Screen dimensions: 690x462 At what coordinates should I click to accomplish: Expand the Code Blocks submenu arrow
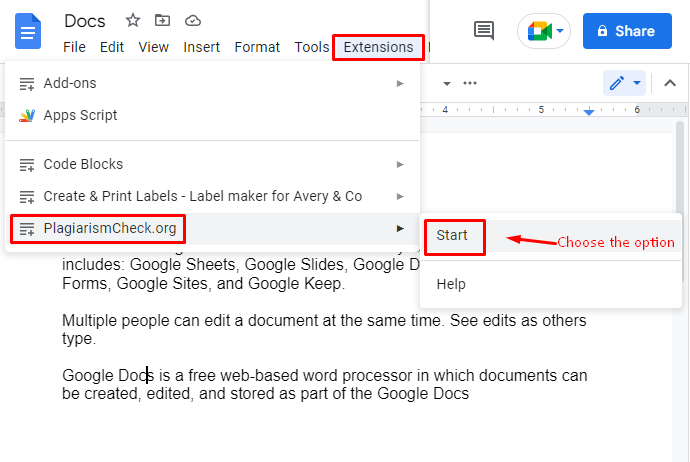(400, 164)
